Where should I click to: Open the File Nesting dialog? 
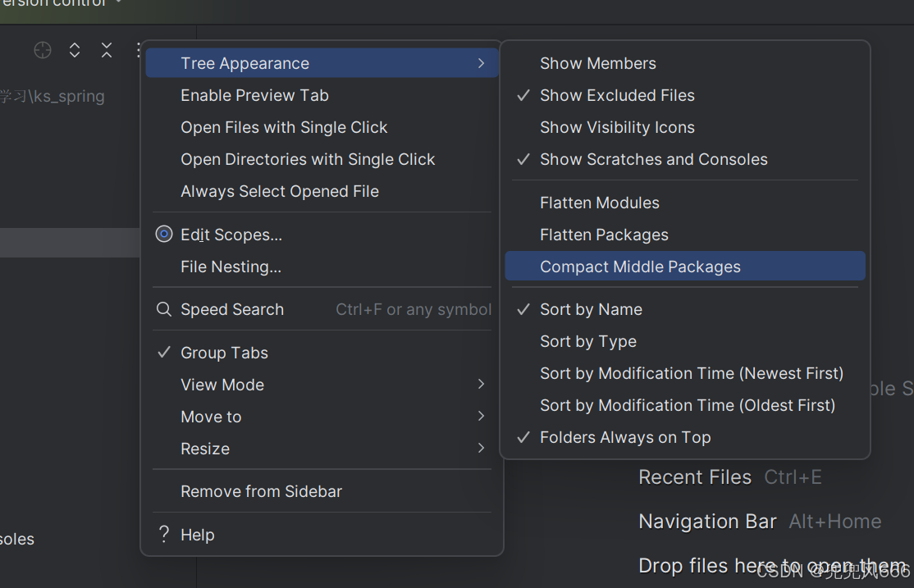tap(231, 267)
